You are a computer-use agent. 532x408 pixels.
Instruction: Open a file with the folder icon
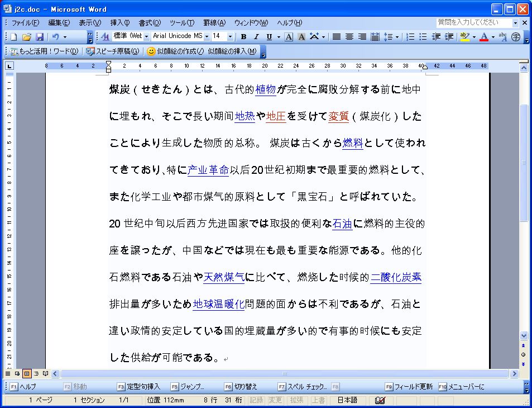coord(27,37)
